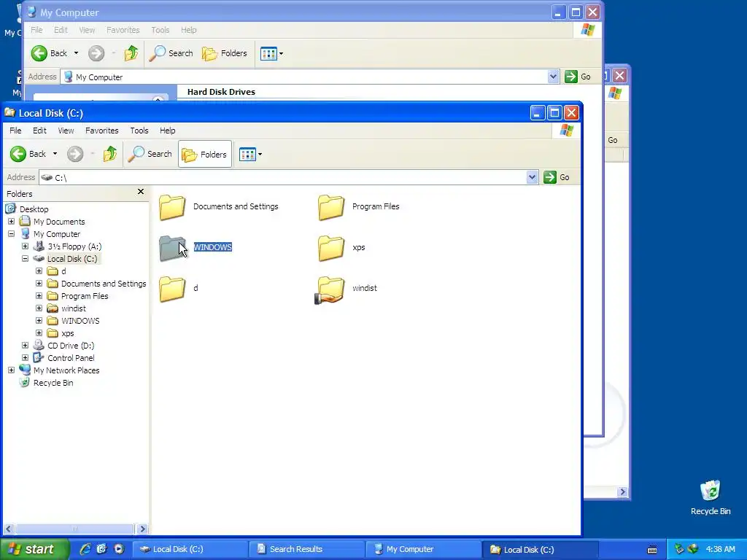Click the Back dropdown arrow in Local Disk toolbar
This screenshot has width=747, height=560.
pos(55,154)
